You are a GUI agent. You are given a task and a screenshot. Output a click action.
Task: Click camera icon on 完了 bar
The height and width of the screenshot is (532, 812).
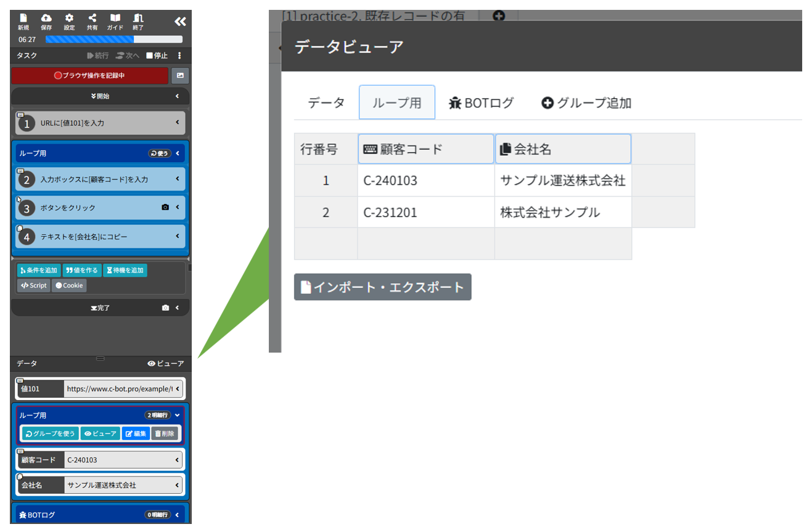pos(165,308)
